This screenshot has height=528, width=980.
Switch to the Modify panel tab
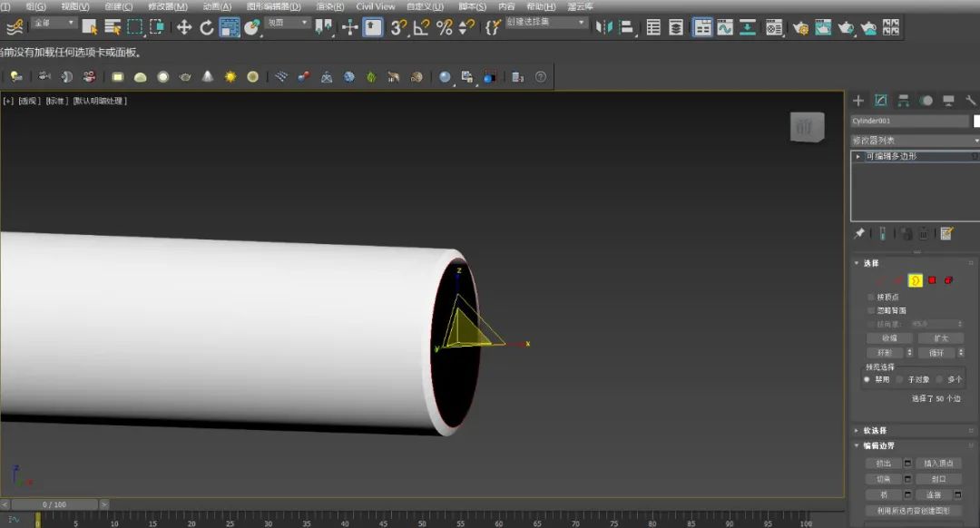point(880,101)
